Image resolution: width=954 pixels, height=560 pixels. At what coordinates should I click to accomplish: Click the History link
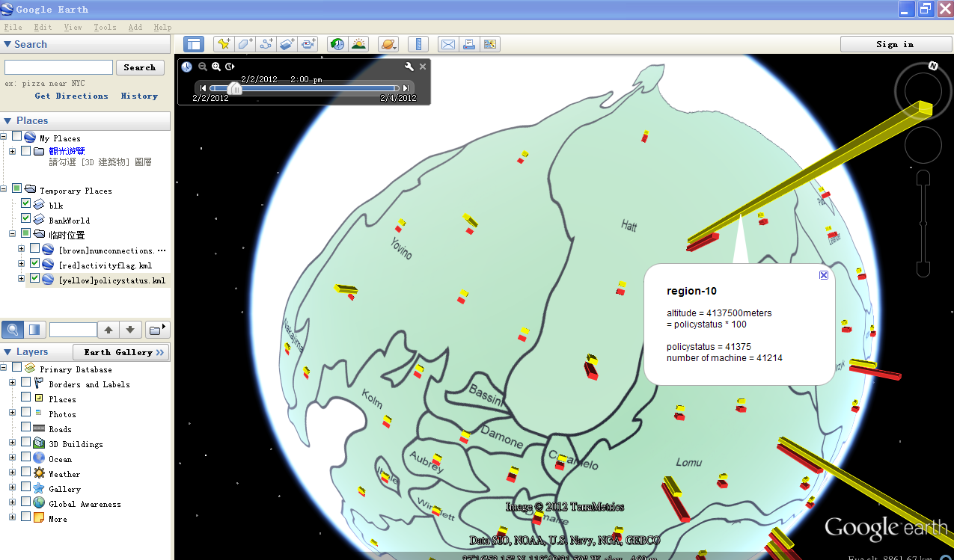click(139, 96)
